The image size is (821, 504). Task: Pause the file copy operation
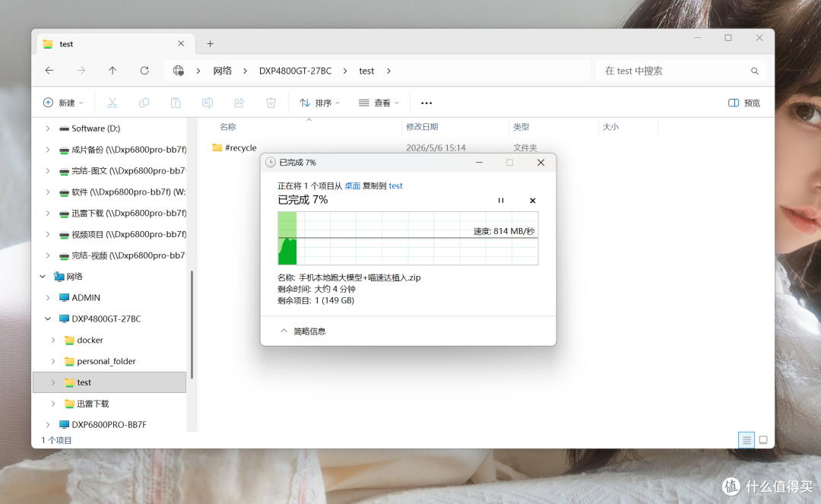[501, 201]
